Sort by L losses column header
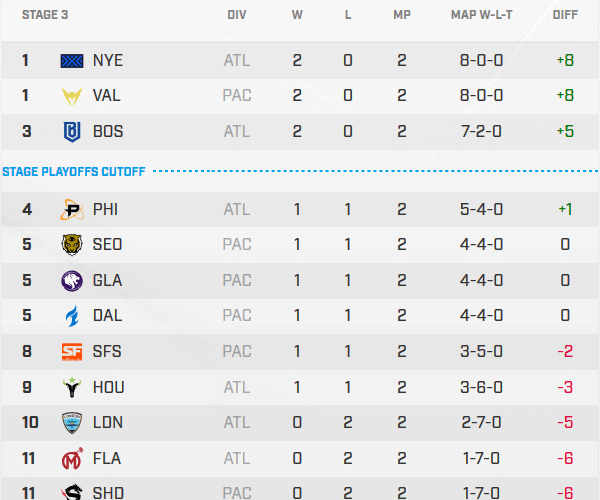Image resolution: width=600 pixels, height=500 pixels. pyautogui.click(x=348, y=16)
